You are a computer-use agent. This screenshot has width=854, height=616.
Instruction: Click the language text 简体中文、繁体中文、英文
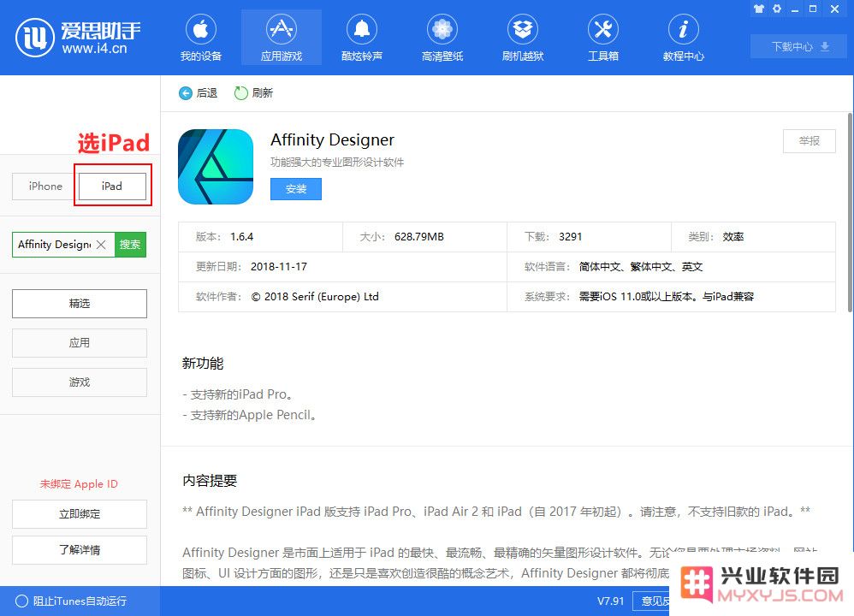(640, 267)
